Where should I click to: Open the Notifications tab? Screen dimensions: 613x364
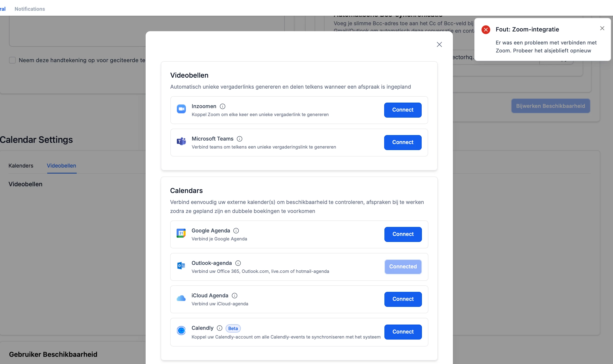(30, 9)
